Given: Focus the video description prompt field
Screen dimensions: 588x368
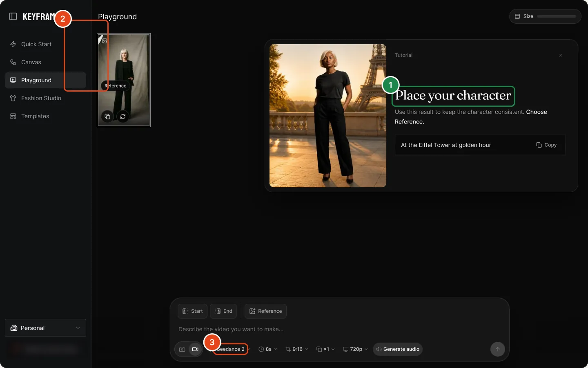Looking at the screenshot, I should 340,329.
